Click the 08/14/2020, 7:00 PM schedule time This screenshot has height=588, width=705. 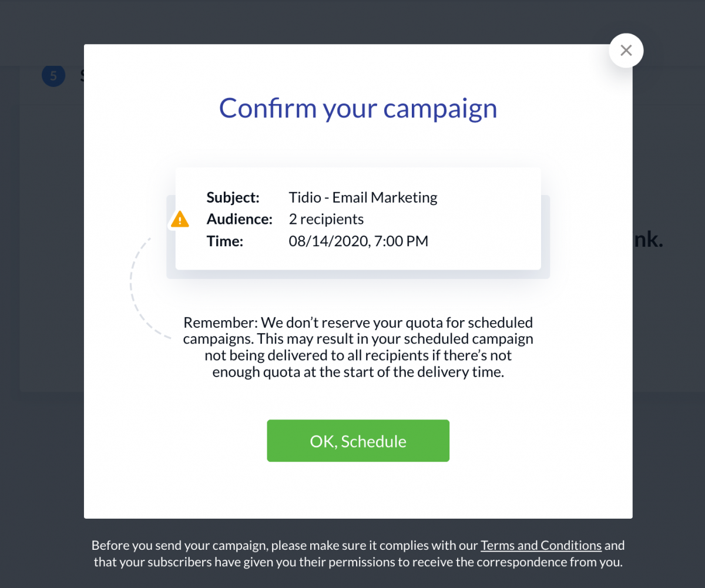click(x=358, y=241)
